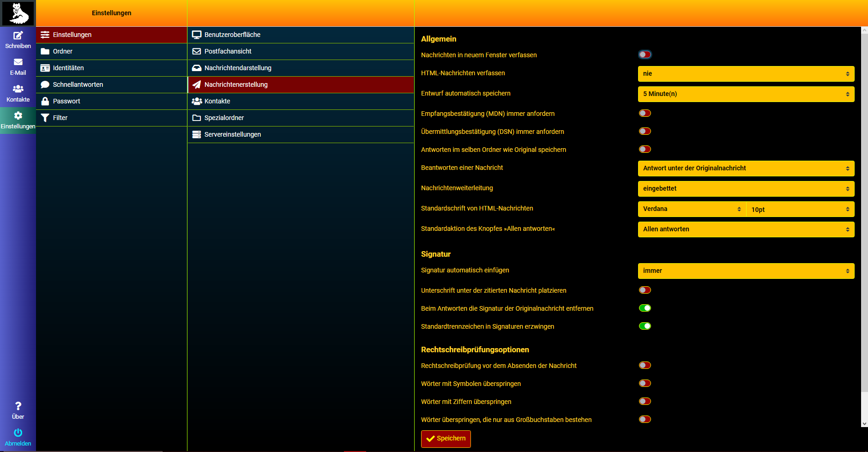Click the vertical scrollbar down arrow

coord(864,423)
